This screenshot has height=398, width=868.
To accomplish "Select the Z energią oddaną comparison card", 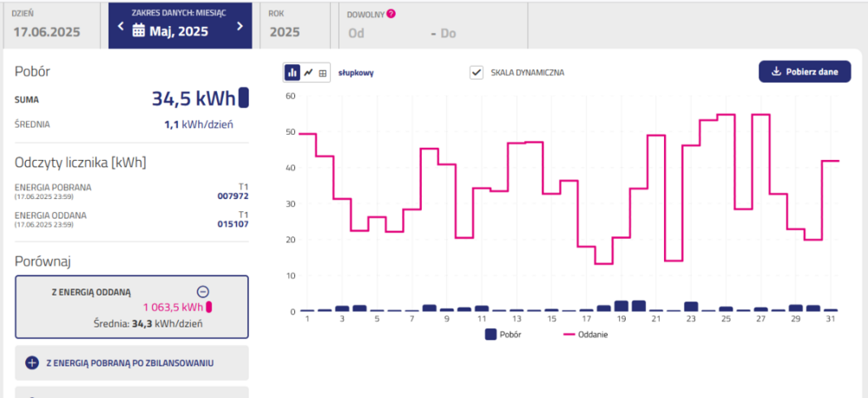I will coord(132,307).
